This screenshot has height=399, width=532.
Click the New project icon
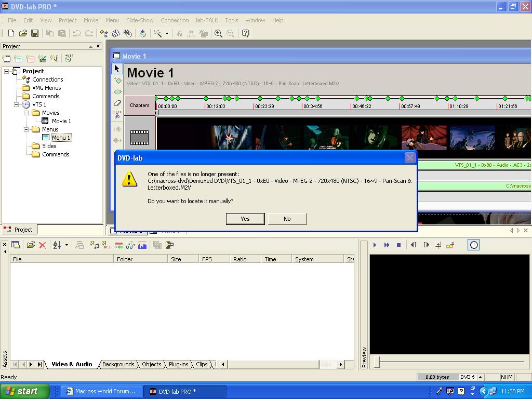point(11,33)
